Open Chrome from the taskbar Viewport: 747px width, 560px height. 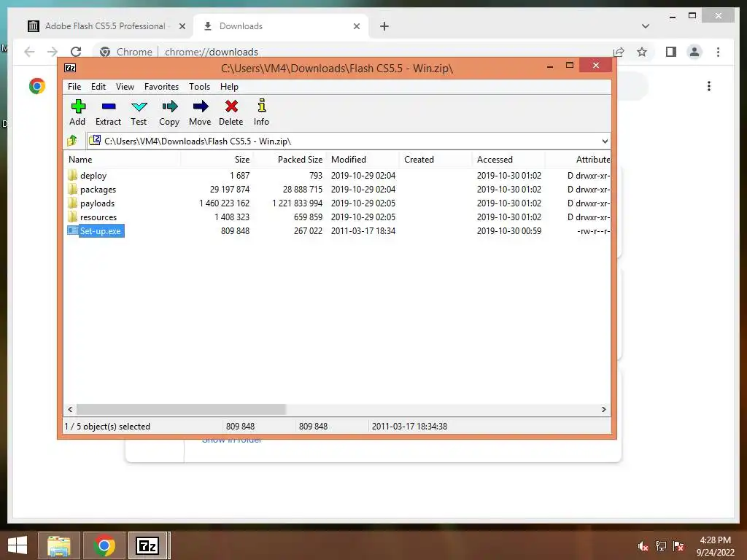tap(104, 545)
